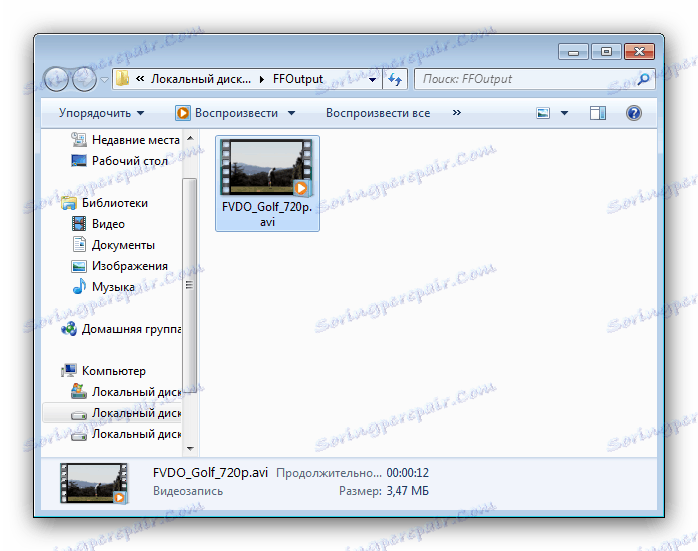Image resolution: width=698 pixels, height=551 pixels.
Task: Open the Музыка library
Action: pyautogui.click(x=113, y=287)
